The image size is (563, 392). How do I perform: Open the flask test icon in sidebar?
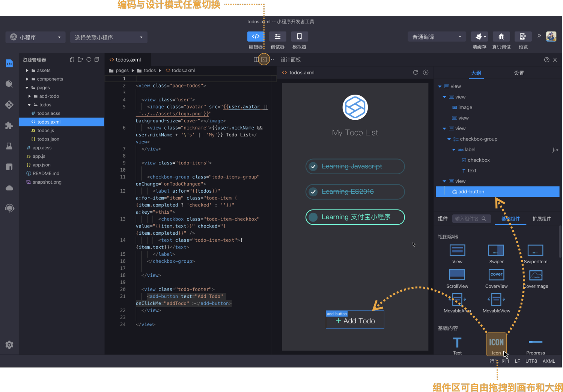click(x=9, y=146)
